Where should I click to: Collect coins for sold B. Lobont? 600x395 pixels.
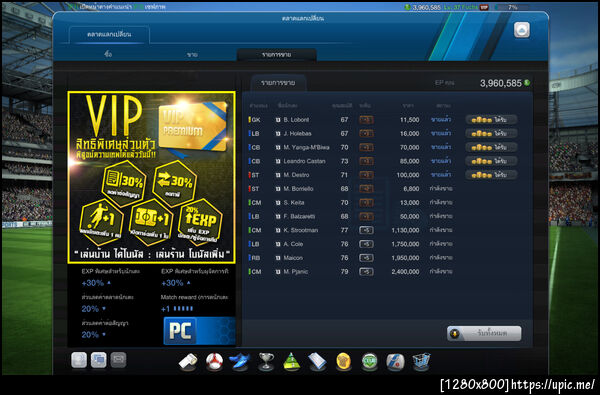(x=491, y=120)
